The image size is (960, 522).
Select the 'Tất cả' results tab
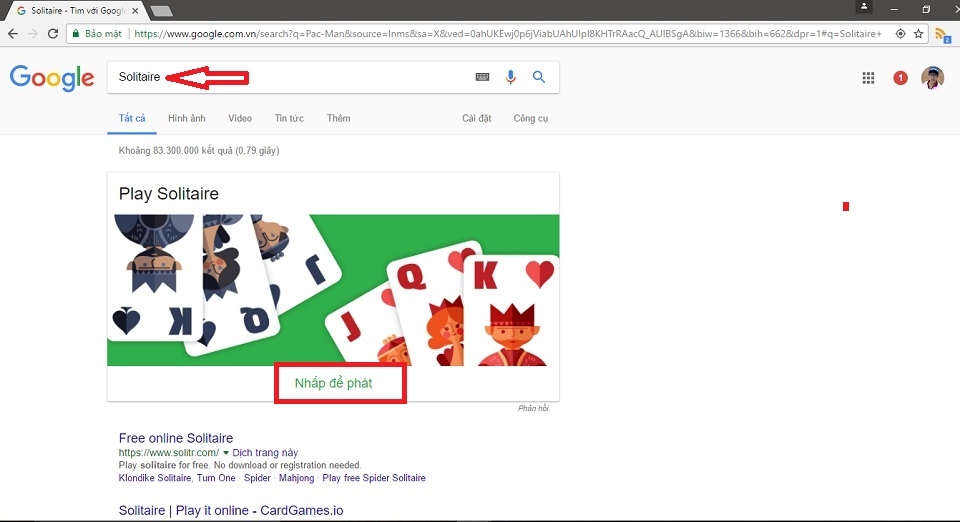(x=132, y=118)
